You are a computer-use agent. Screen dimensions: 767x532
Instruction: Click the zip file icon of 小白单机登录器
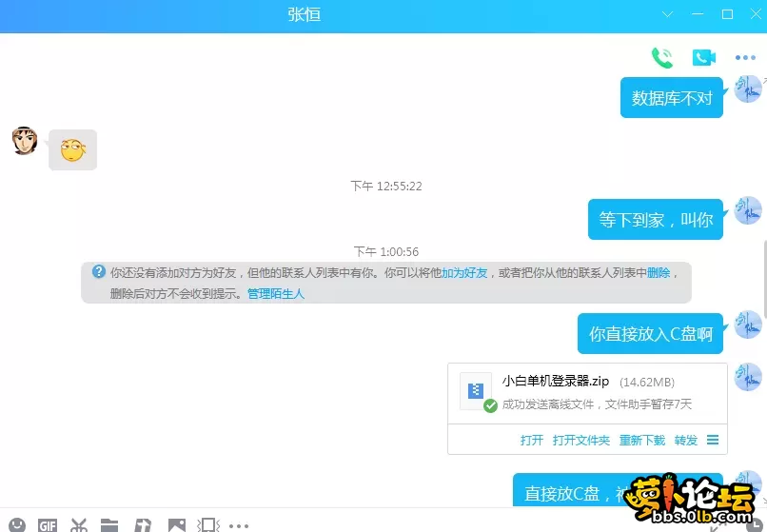[476, 390]
